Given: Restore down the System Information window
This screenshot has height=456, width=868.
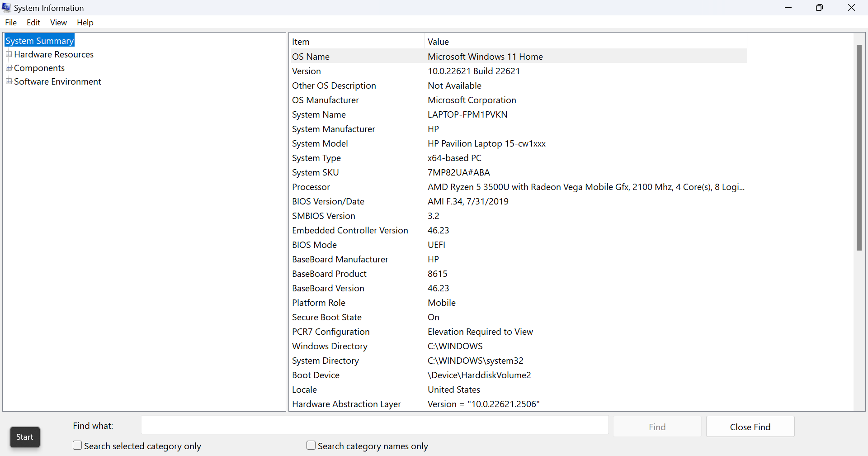Looking at the screenshot, I should coord(819,8).
